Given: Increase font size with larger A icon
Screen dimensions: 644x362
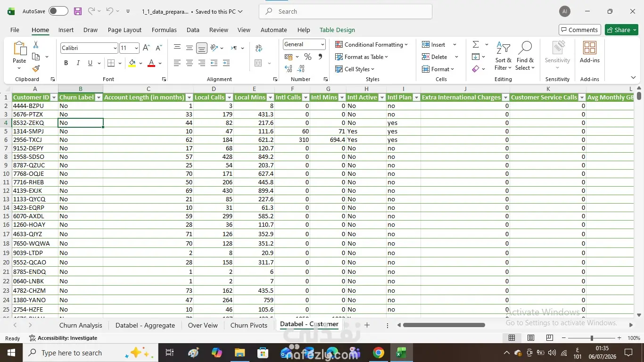Looking at the screenshot, I should [147, 48].
